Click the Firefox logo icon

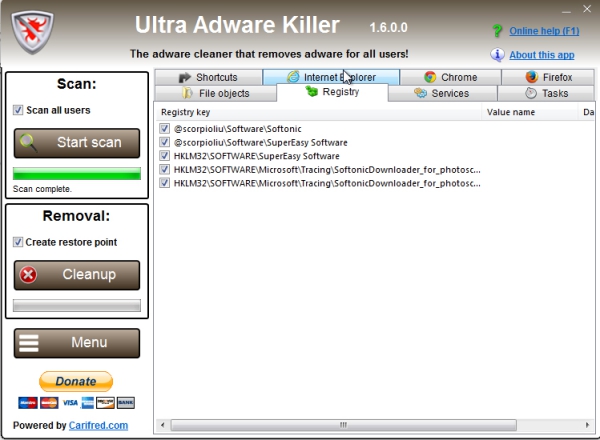532,77
